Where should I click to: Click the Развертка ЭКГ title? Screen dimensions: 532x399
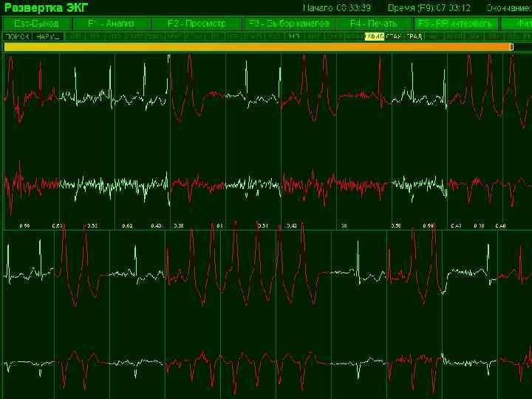(x=46, y=7)
